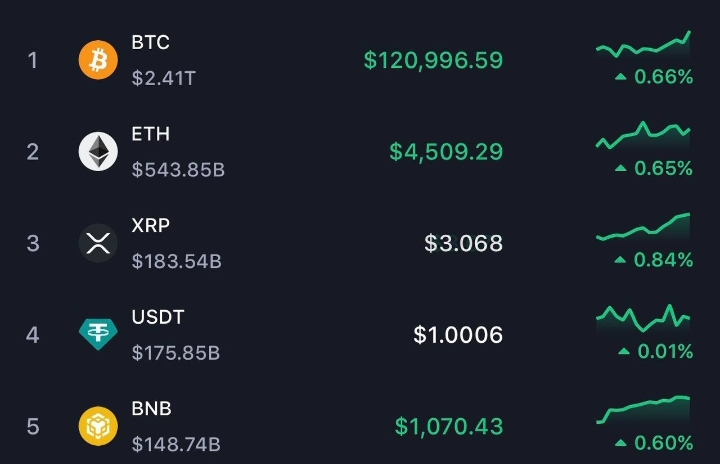This screenshot has width=720, height=464.
Task: Click BNB price $1,070.43
Action: (x=448, y=427)
